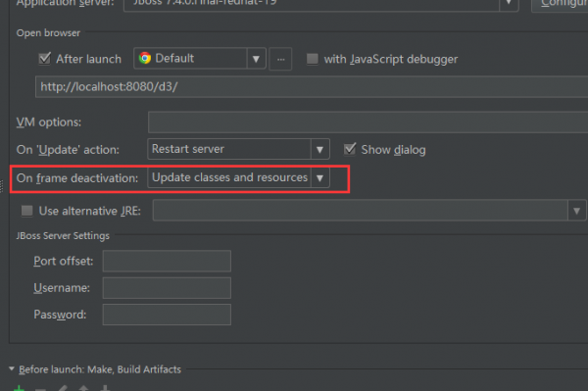Click the pencil edit icon under Before launch
The height and width of the screenshot is (391, 588).
63,388
